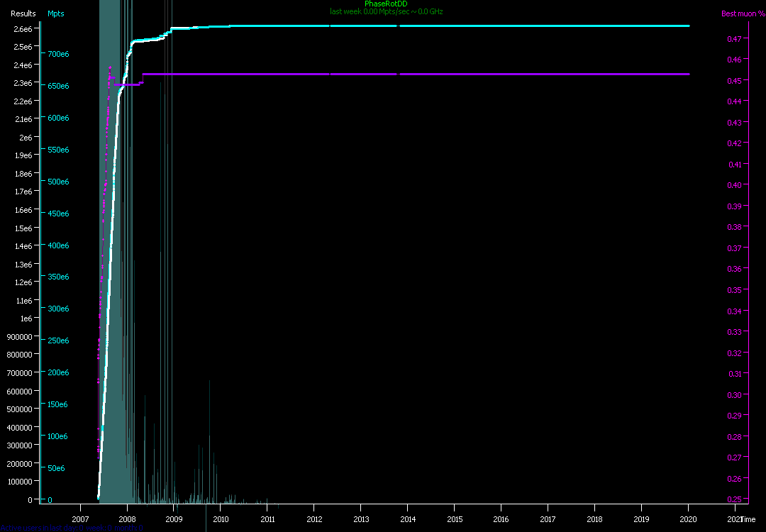Pick the 2012 marker on the time axis
The height and width of the screenshot is (532, 766).
click(313, 519)
